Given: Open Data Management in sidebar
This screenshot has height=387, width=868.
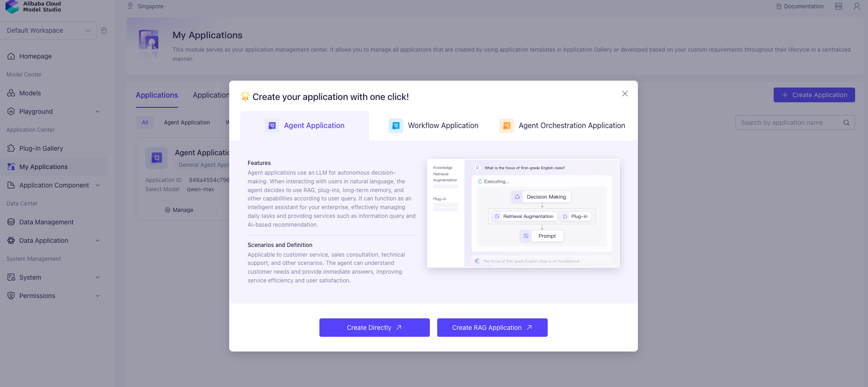Looking at the screenshot, I should point(54,222).
